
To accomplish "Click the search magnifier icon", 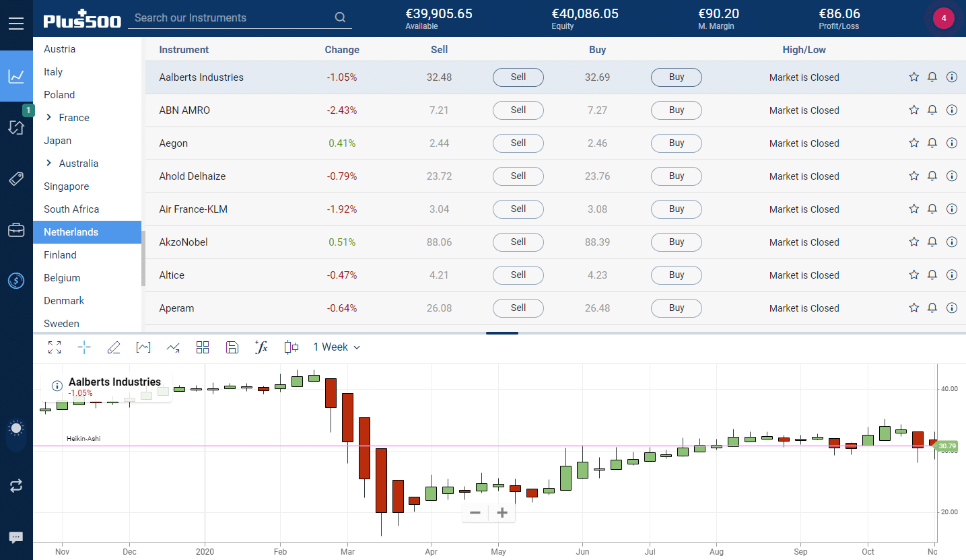I will click(340, 17).
